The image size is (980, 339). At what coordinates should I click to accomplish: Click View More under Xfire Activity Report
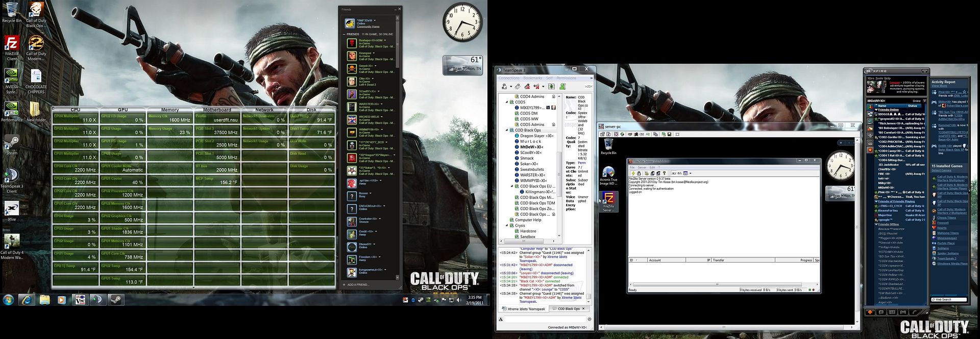coord(939,86)
